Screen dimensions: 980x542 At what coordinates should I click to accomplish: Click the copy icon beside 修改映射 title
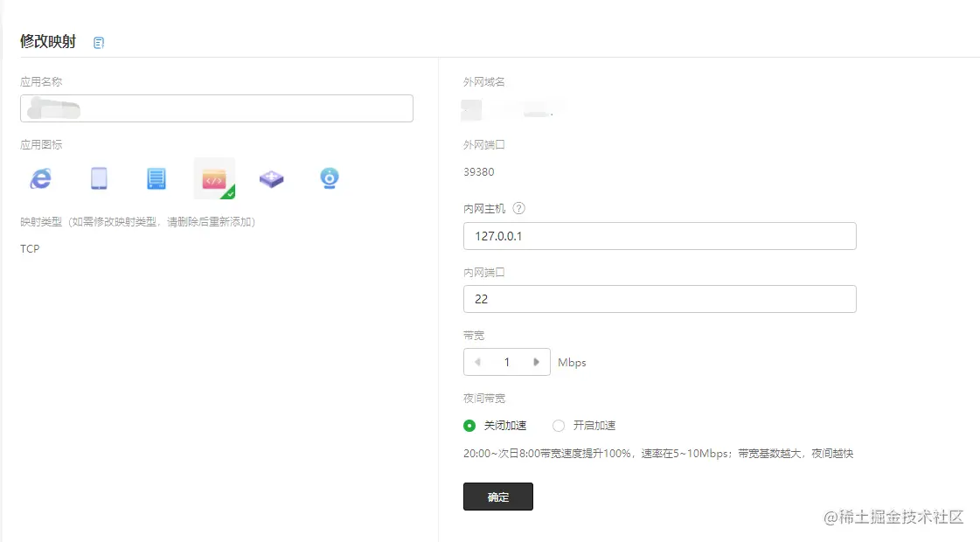(x=98, y=41)
